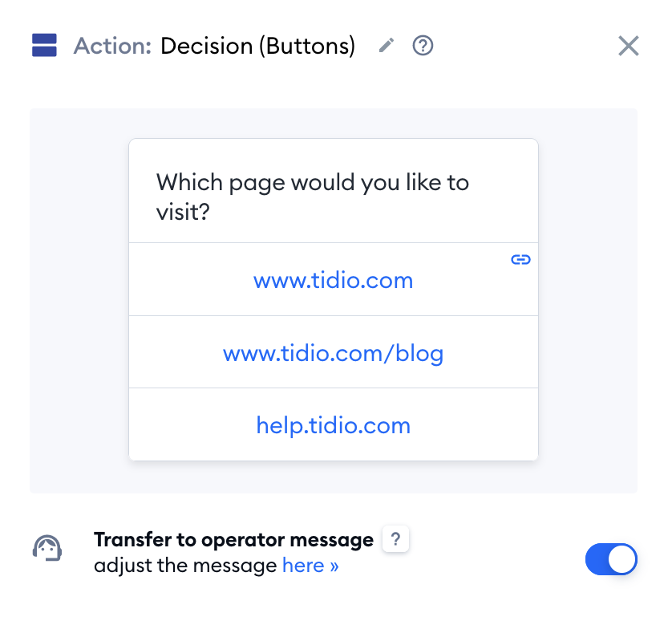Disable the Transfer to operator message toggle
Viewport: 672px width, 621px height.
coord(611,559)
